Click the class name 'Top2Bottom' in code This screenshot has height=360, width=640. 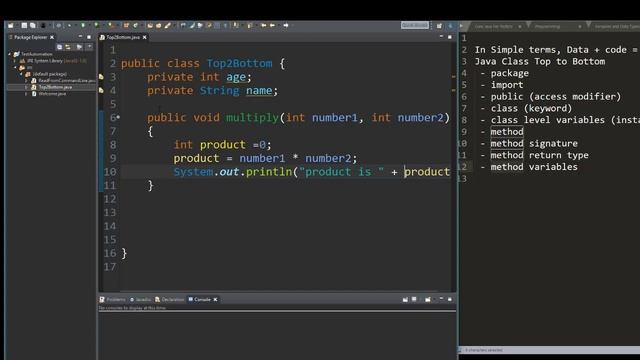pyautogui.click(x=239, y=63)
